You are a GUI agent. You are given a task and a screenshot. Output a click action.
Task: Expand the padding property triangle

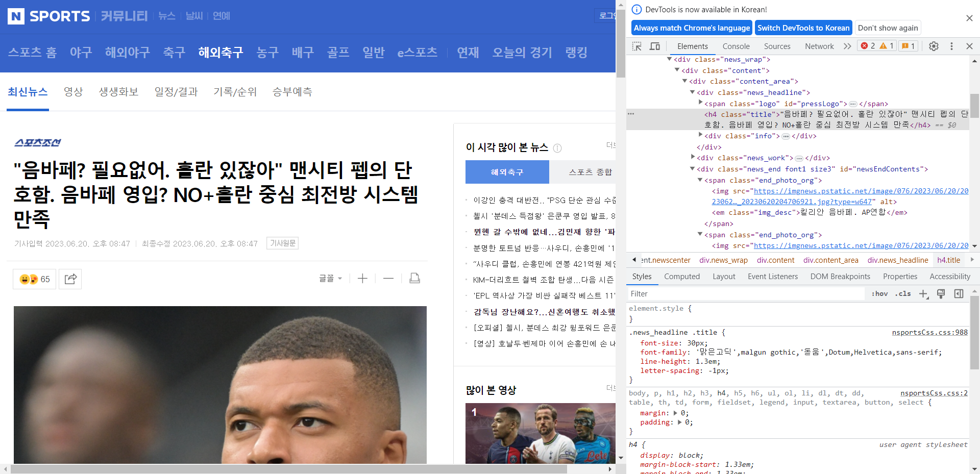click(x=679, y=422)
